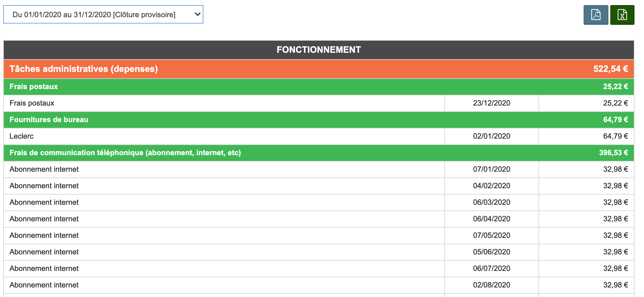Collapse the Fournitures de bureau category
Screen dimensions: 644x297
pos(49,120)
